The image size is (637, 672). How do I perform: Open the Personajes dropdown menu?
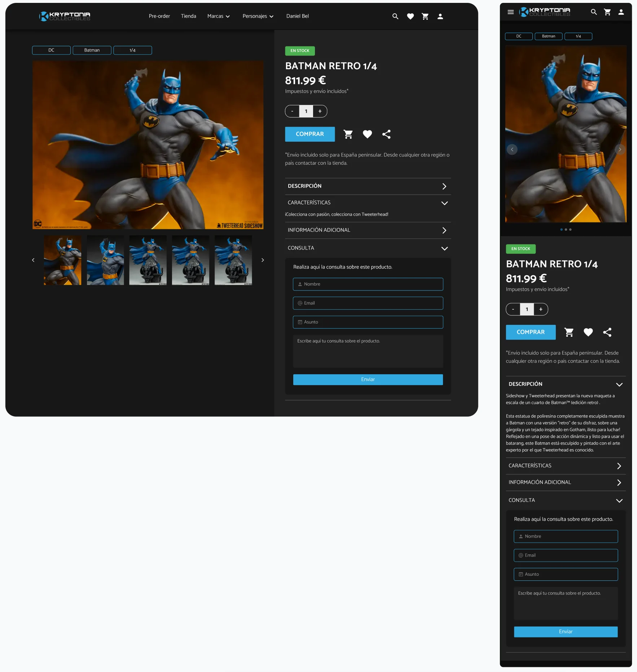(x=258, y=16)
